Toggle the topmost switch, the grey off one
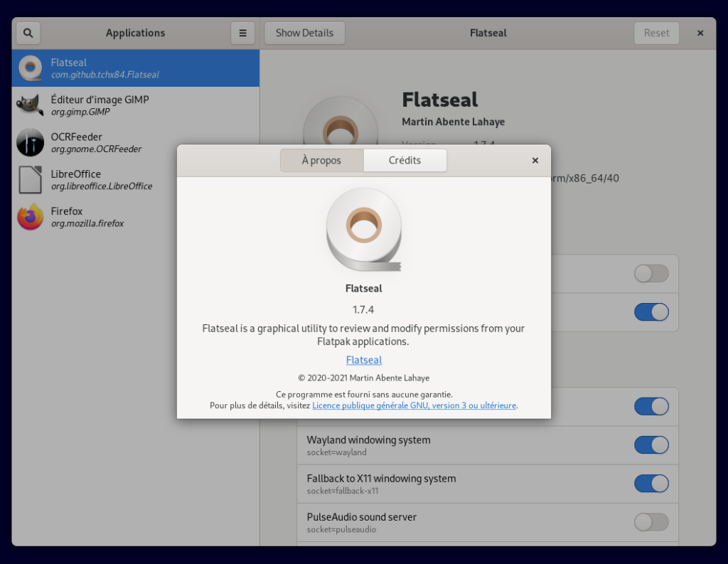The height and width of the screenshot is (564, 728). coord(651,274)
